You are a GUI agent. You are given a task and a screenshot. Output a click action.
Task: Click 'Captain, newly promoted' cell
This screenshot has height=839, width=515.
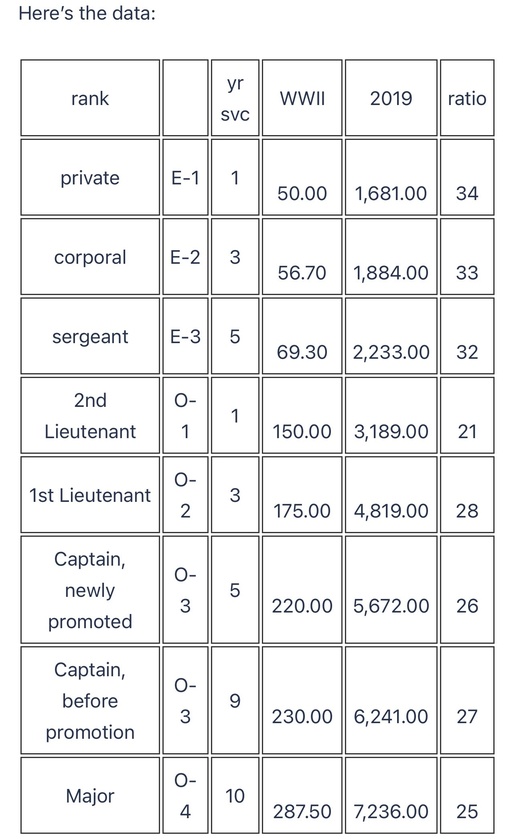coord(90,590)
